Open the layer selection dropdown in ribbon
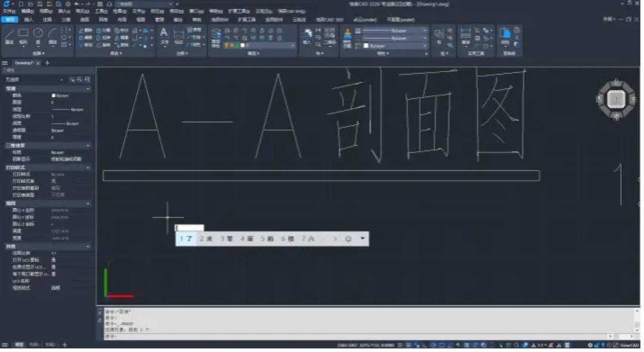Image resolution: width=644 pixels, height=352 pixels. click(259, 45)
